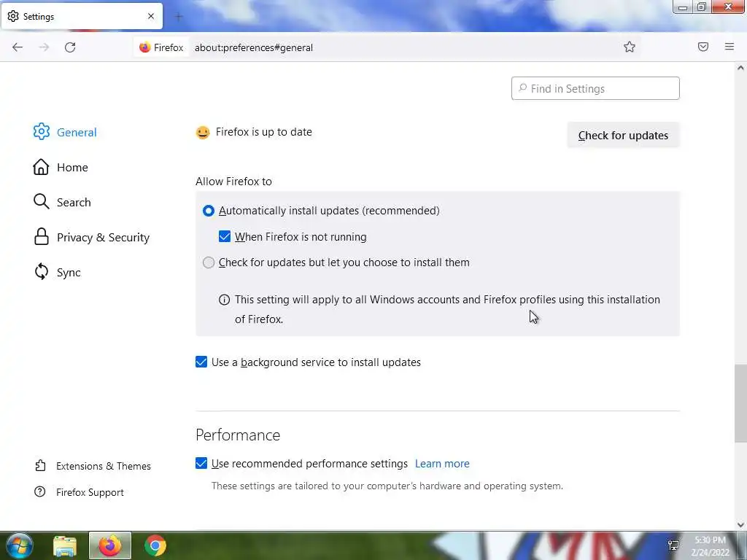Go to Privacy & Security settings

coord(91,237)
